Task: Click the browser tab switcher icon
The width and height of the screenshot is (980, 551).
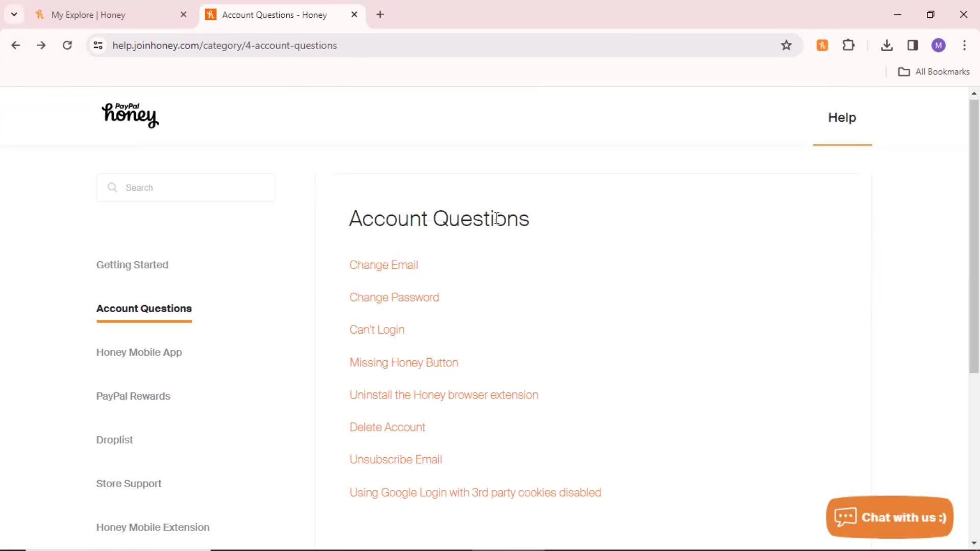Action: click(x=13, y=14)
